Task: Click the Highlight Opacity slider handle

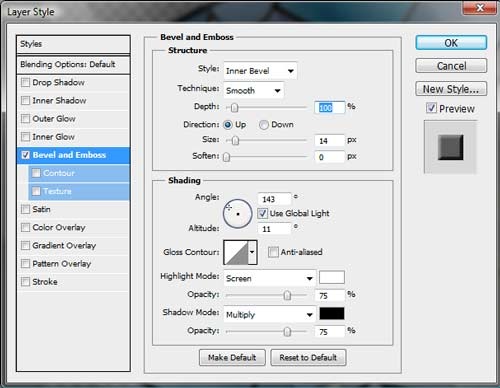Action: pos(287,295)
